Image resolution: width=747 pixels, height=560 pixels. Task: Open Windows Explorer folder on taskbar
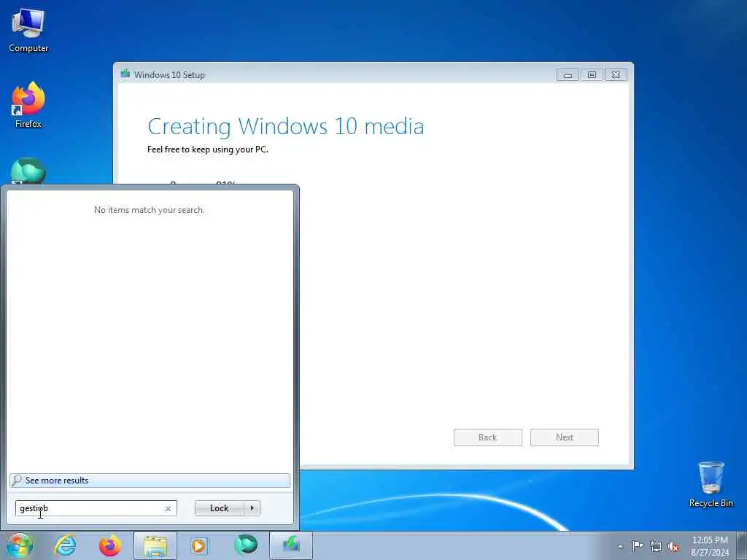coord(155,545)
